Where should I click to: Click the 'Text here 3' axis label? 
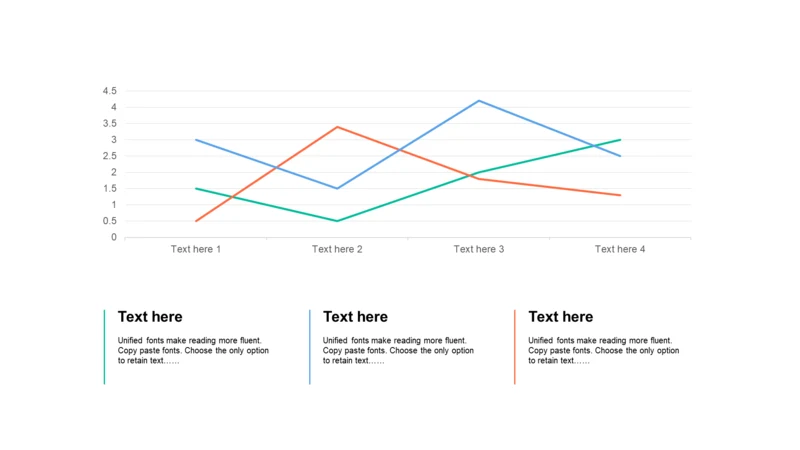[x=479, y=249]
